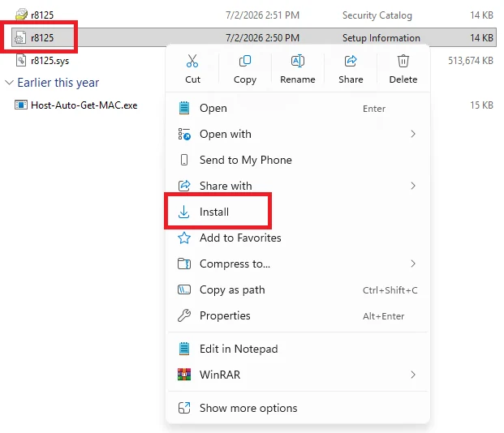Screen dimensions: 504x433
Task: Click the WinRAR menu text
Action: (220, 375)
